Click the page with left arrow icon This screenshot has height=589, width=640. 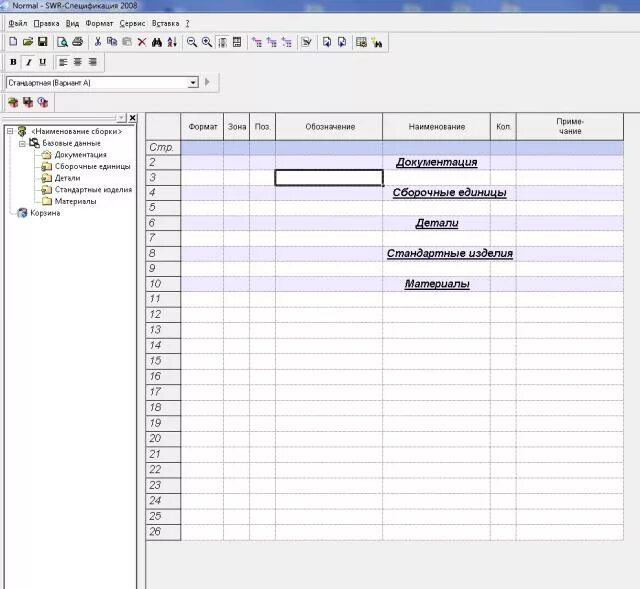327,42
